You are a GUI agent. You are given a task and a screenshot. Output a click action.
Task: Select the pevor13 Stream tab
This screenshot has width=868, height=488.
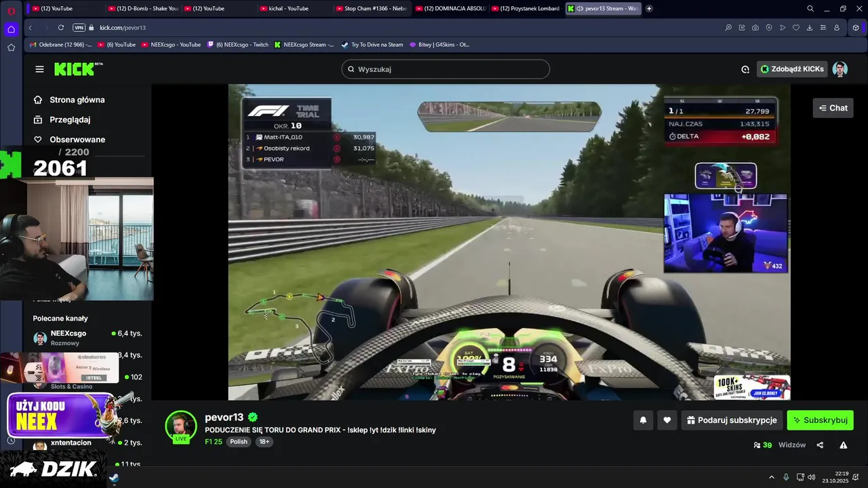click(602, 9)
